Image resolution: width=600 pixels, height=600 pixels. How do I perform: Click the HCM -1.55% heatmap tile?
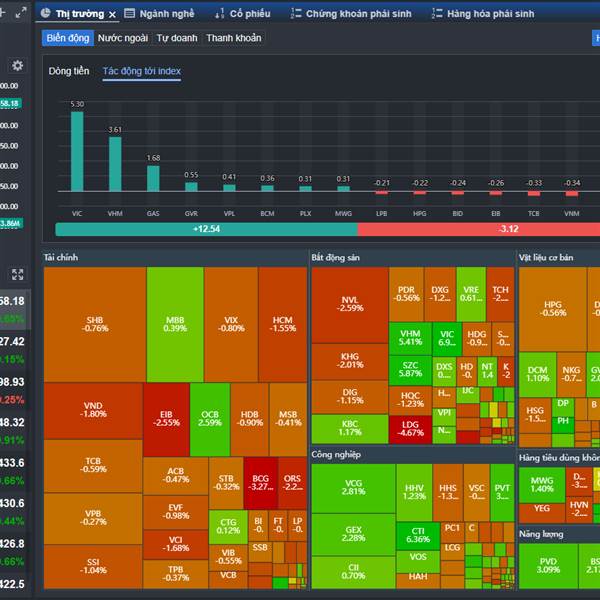click(x=282, y=324)
